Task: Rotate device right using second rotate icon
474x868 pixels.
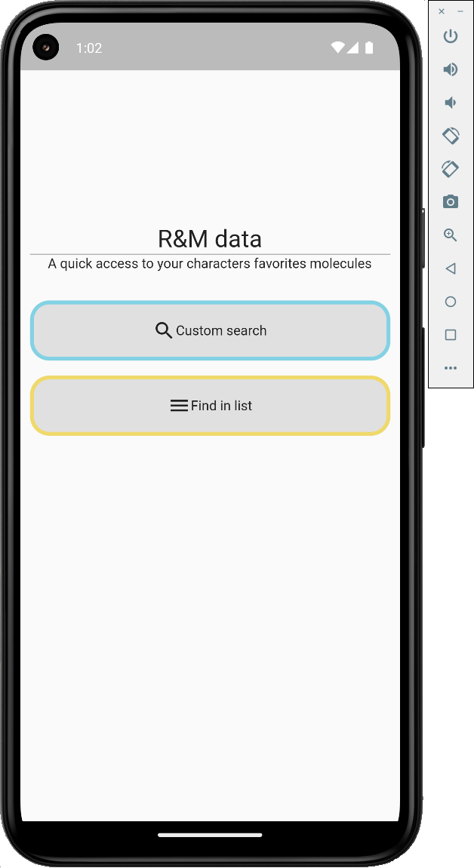Action: [451, 169]
